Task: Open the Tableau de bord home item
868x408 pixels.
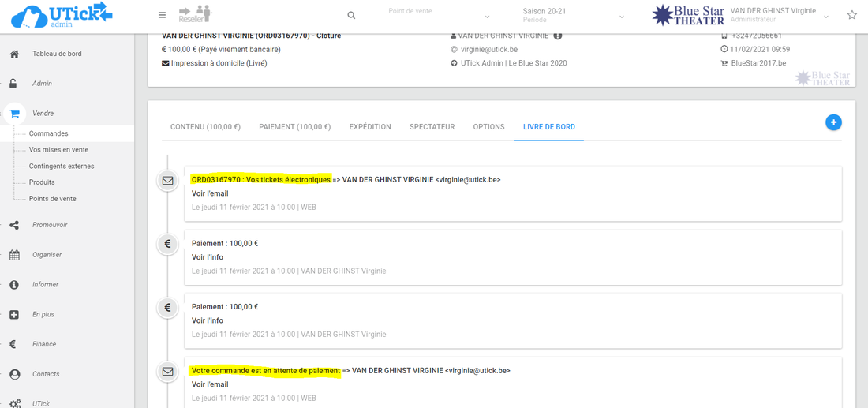Action: (57, 54)
